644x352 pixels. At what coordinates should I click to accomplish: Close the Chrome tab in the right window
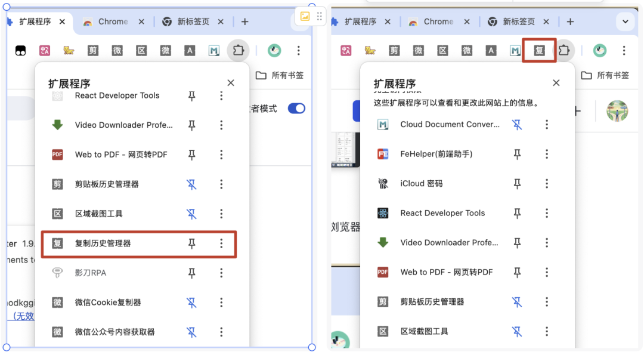[467, 21]
